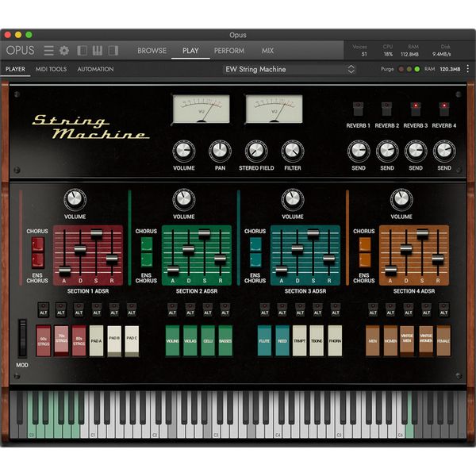Toggle the virtual keyboard piano icon
This screenshot has width=476, height=476.
(98, 51)
